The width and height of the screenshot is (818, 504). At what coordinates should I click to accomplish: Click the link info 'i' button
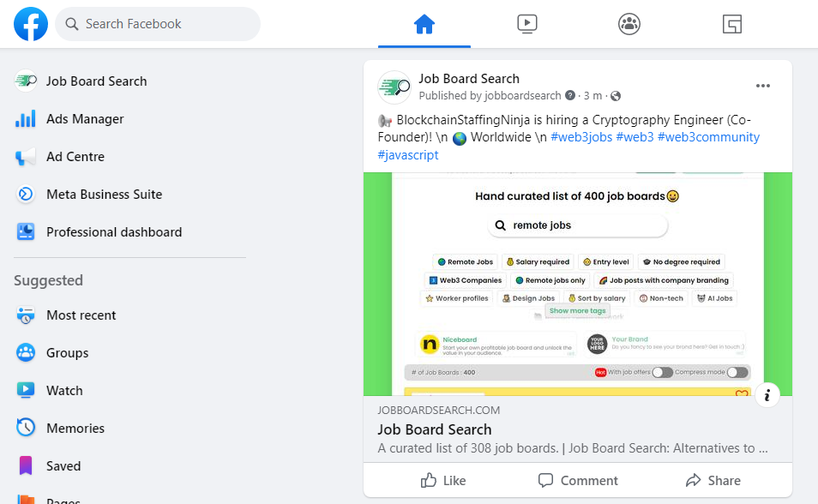click(x=767, y=395)
